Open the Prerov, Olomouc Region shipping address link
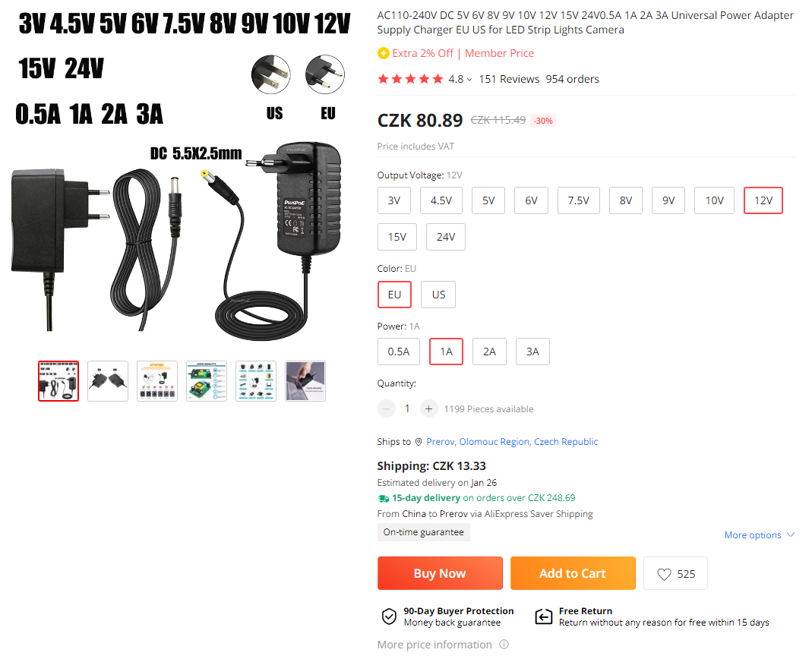Viewport: 812px width, 659px height. 512,442
